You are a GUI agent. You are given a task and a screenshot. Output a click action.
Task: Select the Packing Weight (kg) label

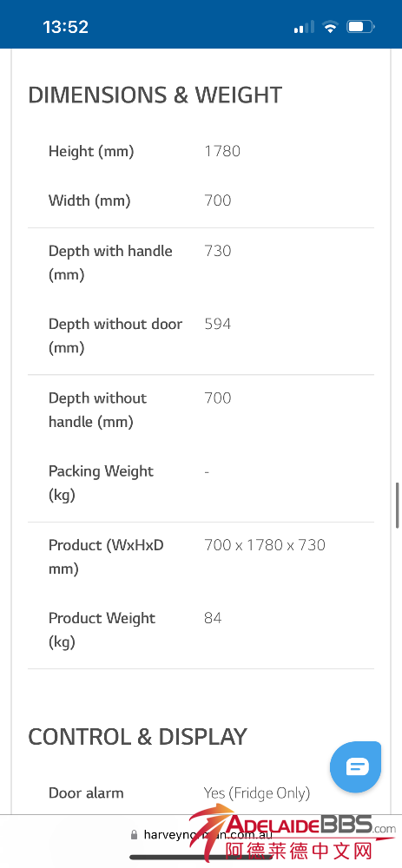click(x=101, y=483)
